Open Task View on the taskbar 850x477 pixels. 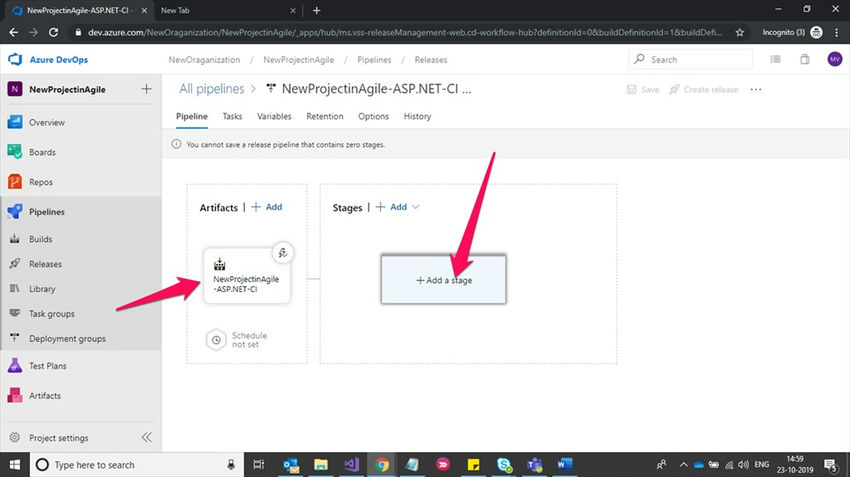click(259, 465)
